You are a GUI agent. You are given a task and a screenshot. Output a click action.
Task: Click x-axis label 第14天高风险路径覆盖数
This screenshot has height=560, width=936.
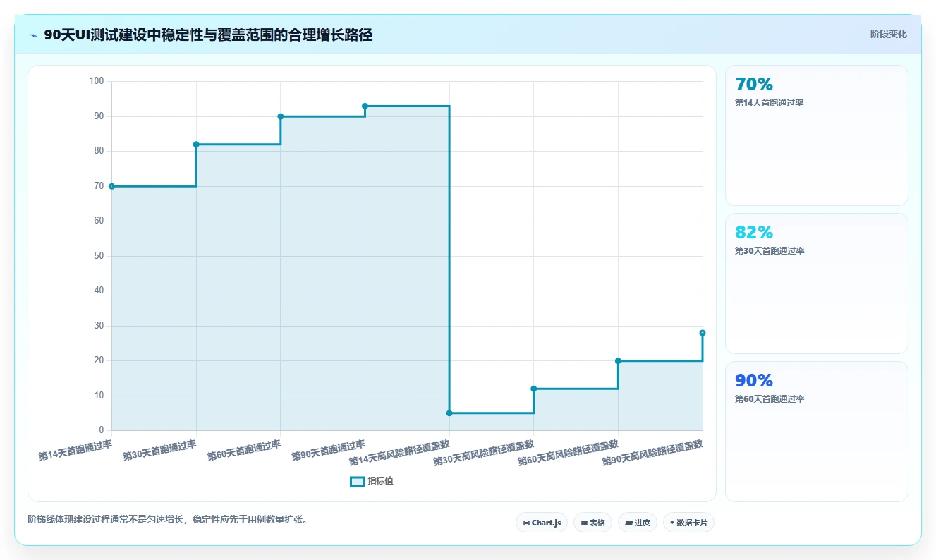[x=399, y=453]
